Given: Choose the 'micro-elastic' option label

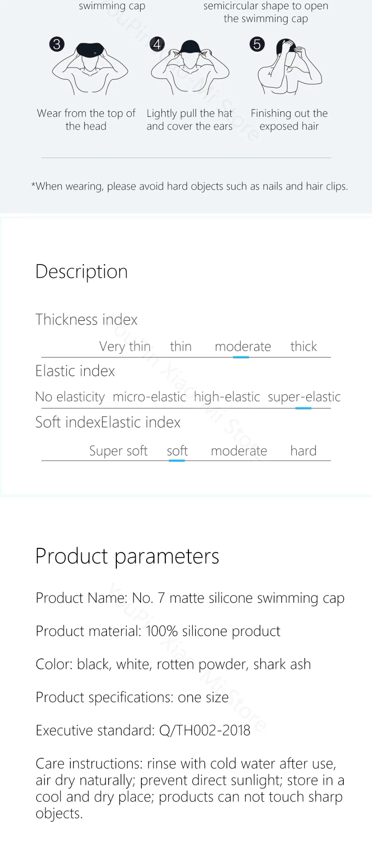Looking at the screenshot, I should click(149, 397).
